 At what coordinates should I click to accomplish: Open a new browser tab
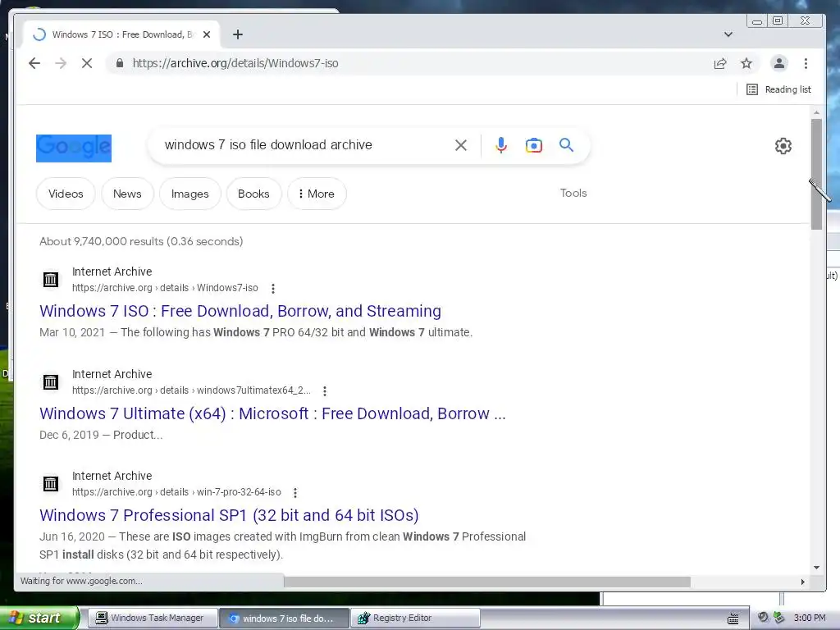[238, 34]
